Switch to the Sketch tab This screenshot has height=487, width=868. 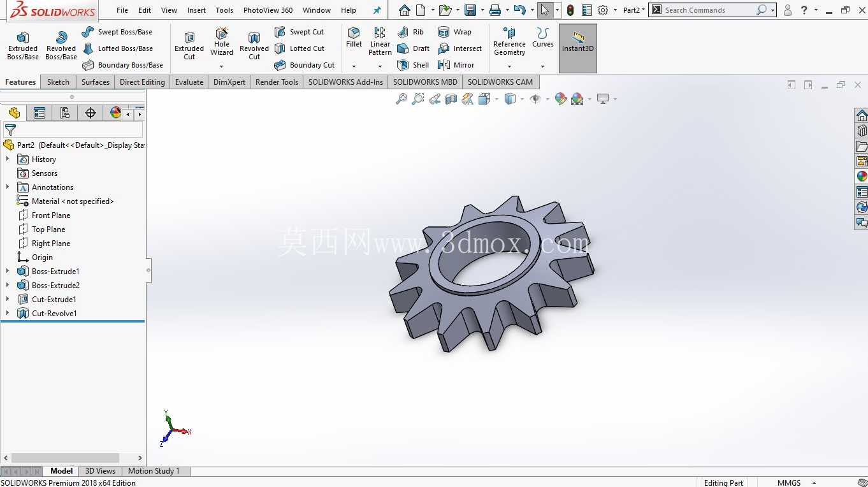tap(58, 82)
